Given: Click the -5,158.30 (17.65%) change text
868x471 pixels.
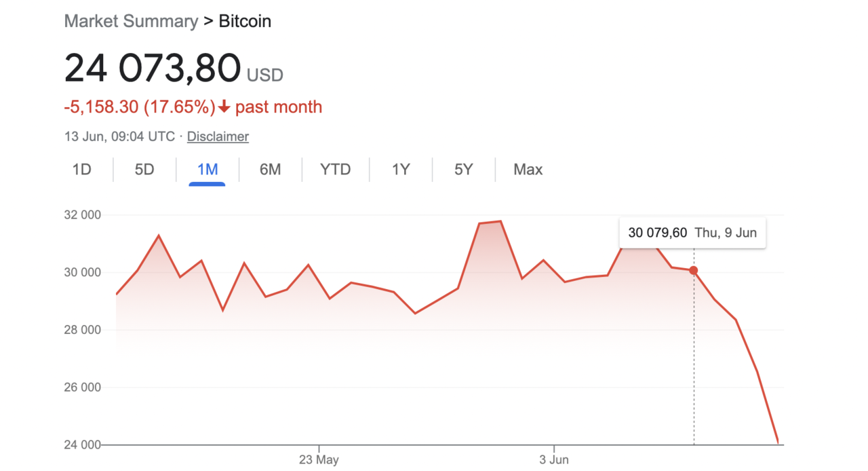Looking at the screenshot, I should (x=139, y=107).
